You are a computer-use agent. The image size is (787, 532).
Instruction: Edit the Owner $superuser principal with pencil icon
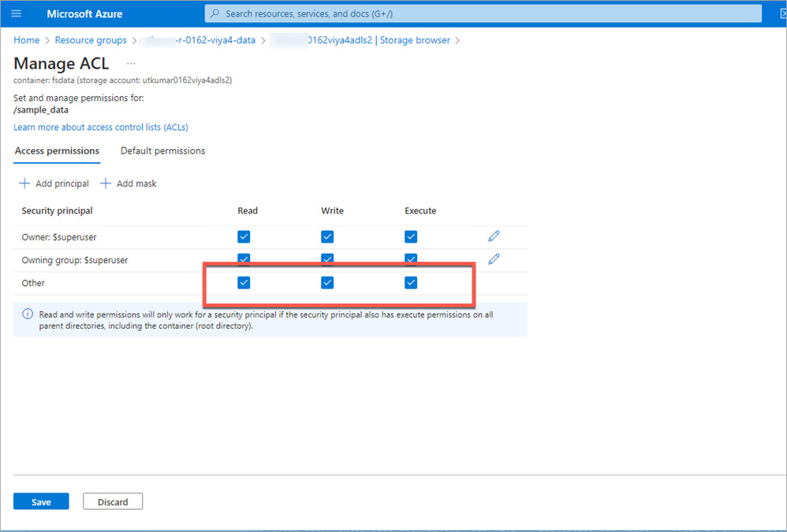pos(494,236)
